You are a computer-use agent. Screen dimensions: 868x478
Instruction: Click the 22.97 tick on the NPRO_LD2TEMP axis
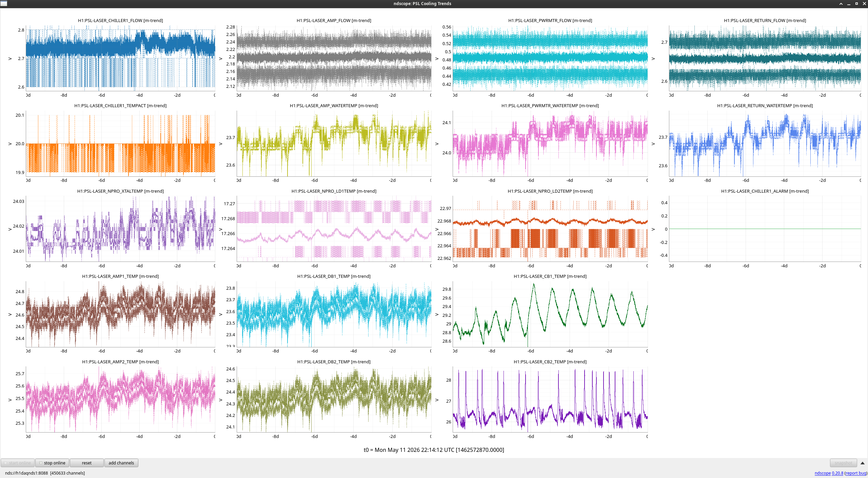click(x=446, y=208)
